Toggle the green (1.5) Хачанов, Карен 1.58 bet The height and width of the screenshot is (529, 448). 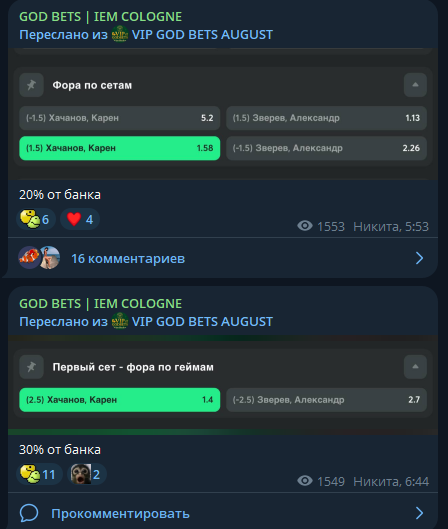coord(120,148)
